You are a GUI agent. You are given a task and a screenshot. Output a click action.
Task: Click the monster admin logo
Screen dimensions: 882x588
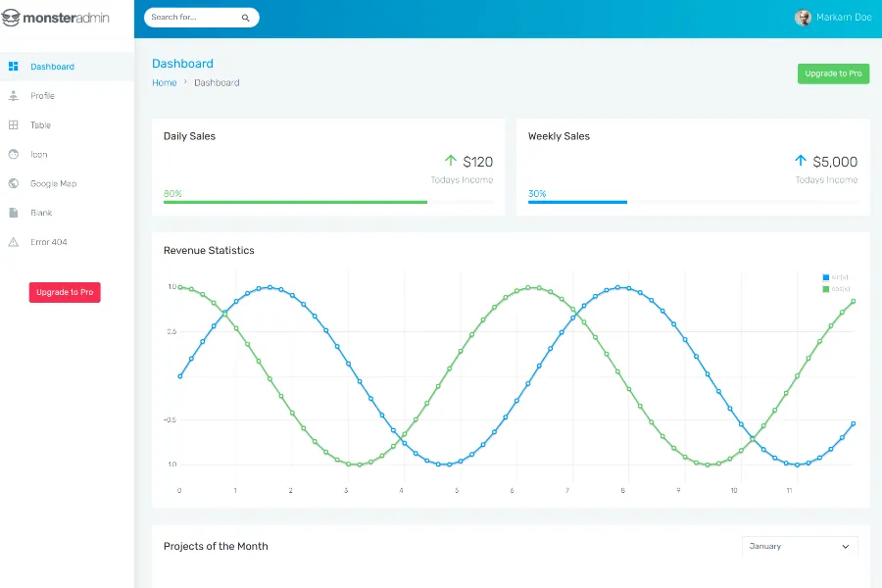coord(56,18)
